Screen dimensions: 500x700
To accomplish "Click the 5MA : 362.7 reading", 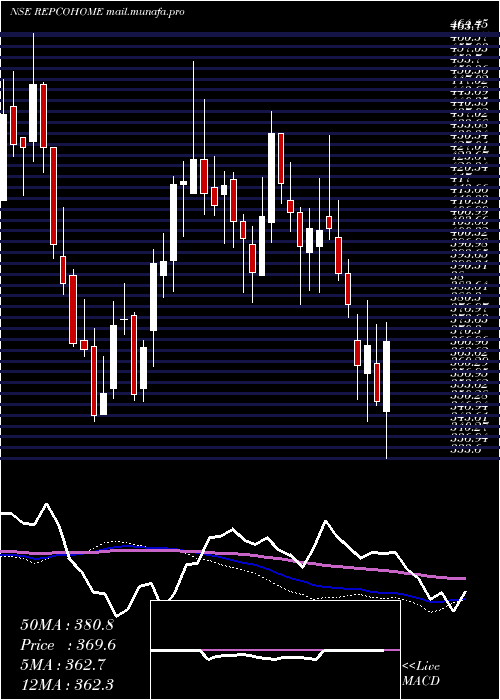I will [63, 665].
